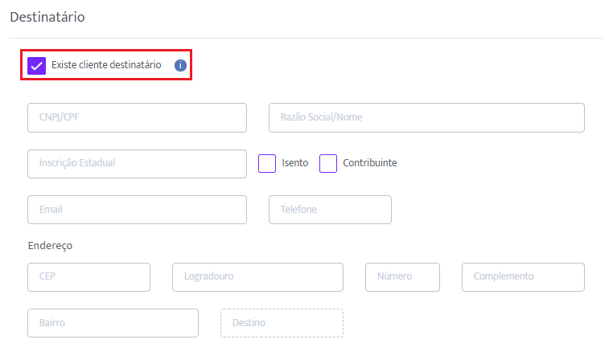
Task: Enable the Contribuinte checkbox
Action: pos(328,163)
